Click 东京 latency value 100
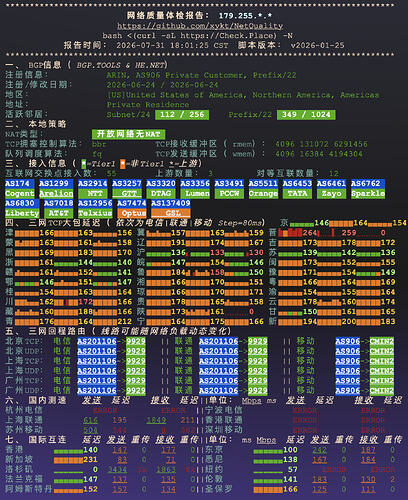 pyautogui.click(x=290, y=450)
